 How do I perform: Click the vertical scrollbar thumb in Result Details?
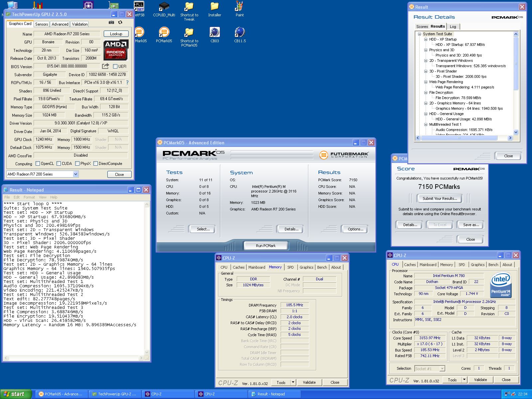(x=516, y=64)
